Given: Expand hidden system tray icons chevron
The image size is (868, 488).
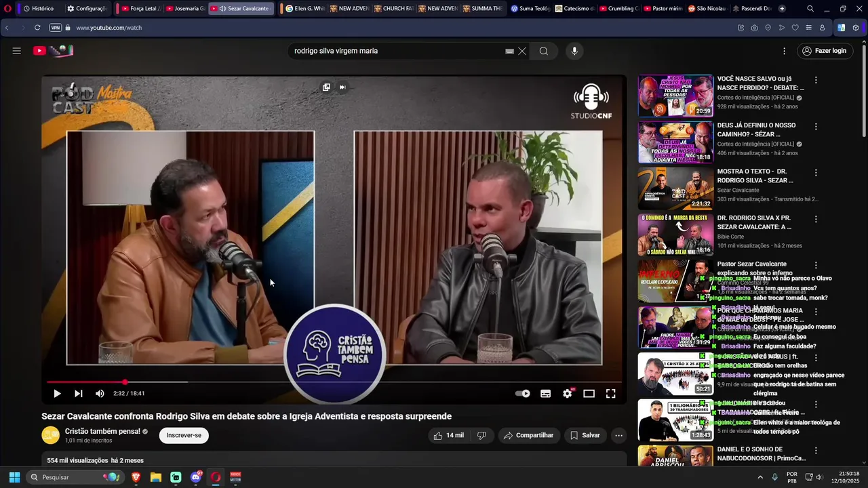Looking at the screenshot, I should coord(760,477).
